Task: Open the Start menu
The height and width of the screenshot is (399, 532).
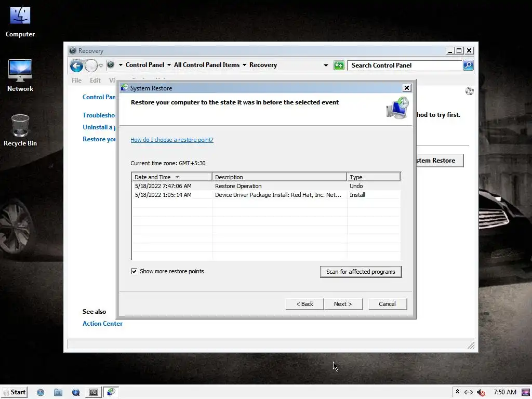Action: [x=15, y=392]
